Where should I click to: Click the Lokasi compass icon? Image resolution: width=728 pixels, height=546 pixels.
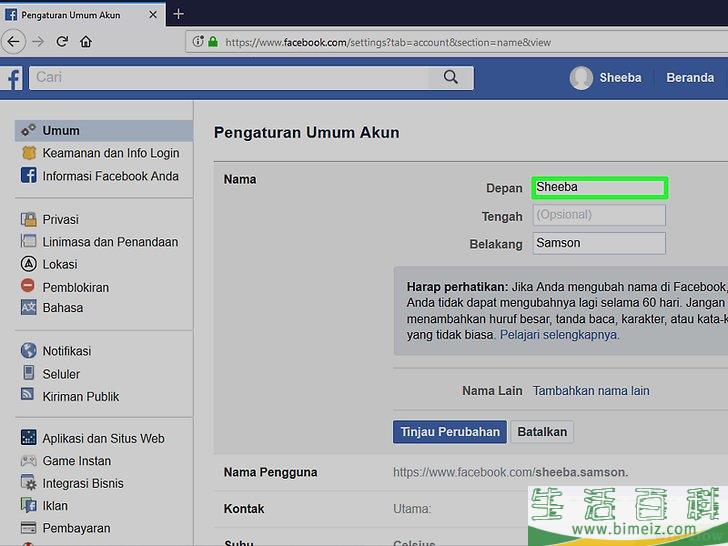click(28, 264)
